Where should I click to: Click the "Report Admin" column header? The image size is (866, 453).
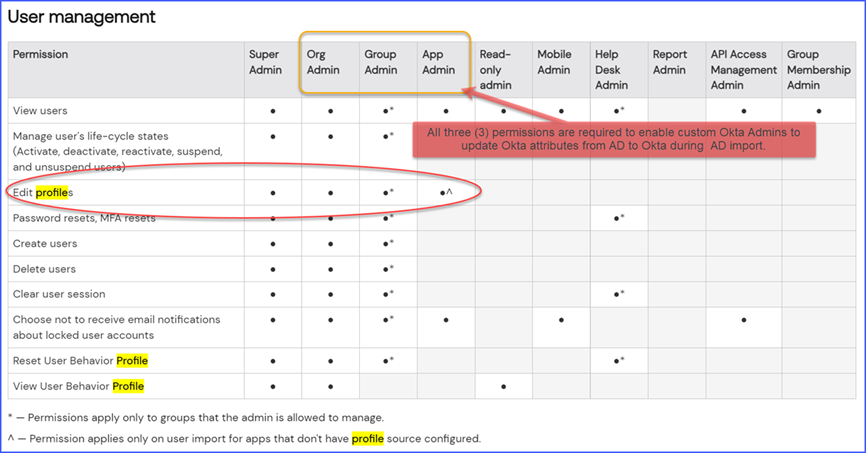tap(670, 62)
